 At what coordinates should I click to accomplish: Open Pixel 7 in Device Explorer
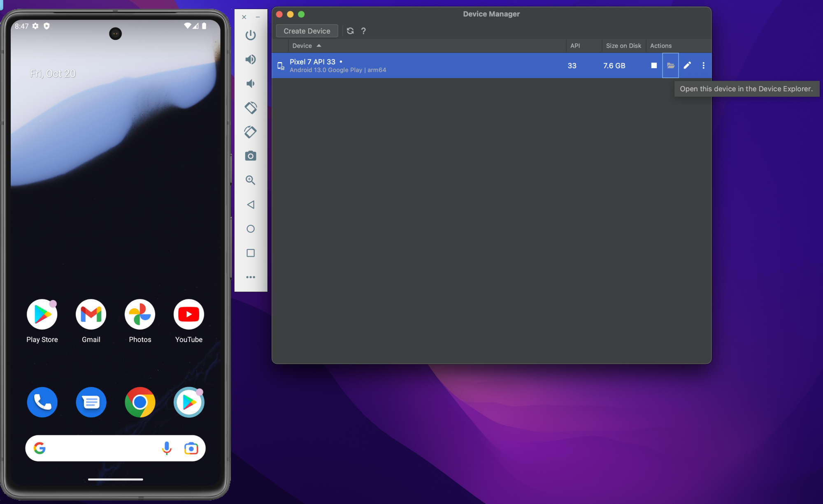point(670,66)
